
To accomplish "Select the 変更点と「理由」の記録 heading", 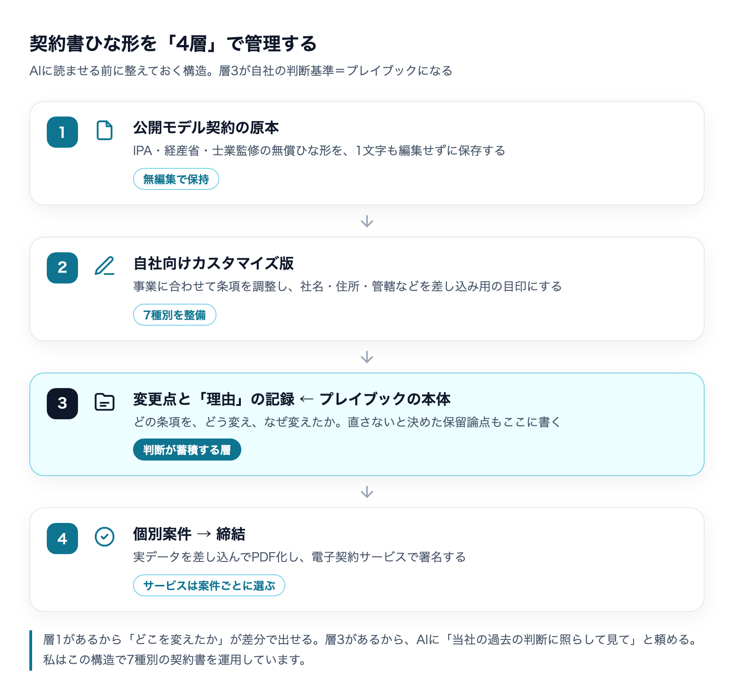I will tap(214, 399).
